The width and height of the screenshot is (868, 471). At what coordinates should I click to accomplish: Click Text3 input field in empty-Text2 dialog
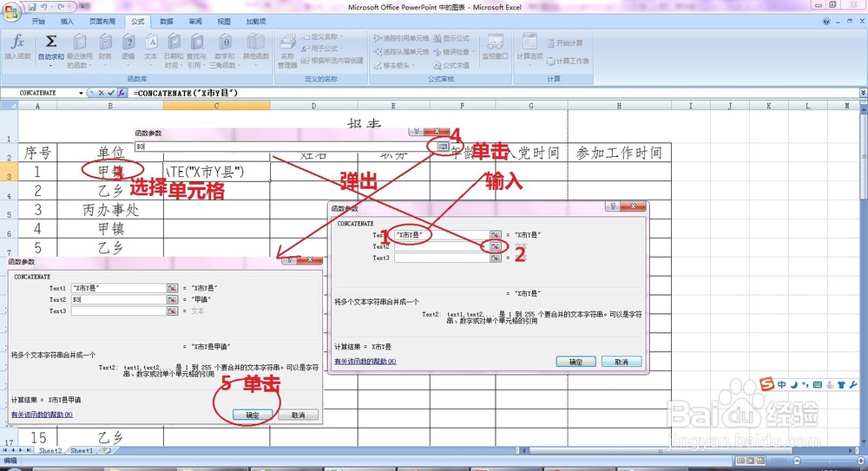click(442, 258)
